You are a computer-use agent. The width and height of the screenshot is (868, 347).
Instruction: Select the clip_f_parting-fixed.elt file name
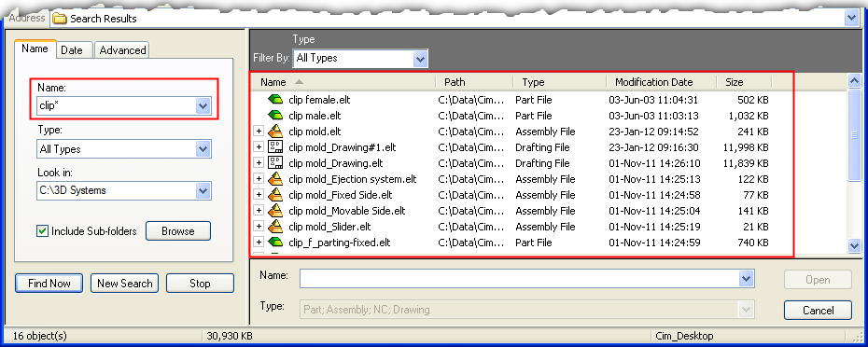point(340,243)
